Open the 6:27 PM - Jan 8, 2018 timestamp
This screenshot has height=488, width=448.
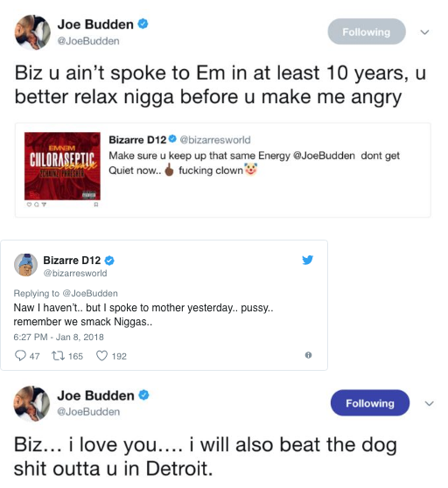(x=59, y=337)
